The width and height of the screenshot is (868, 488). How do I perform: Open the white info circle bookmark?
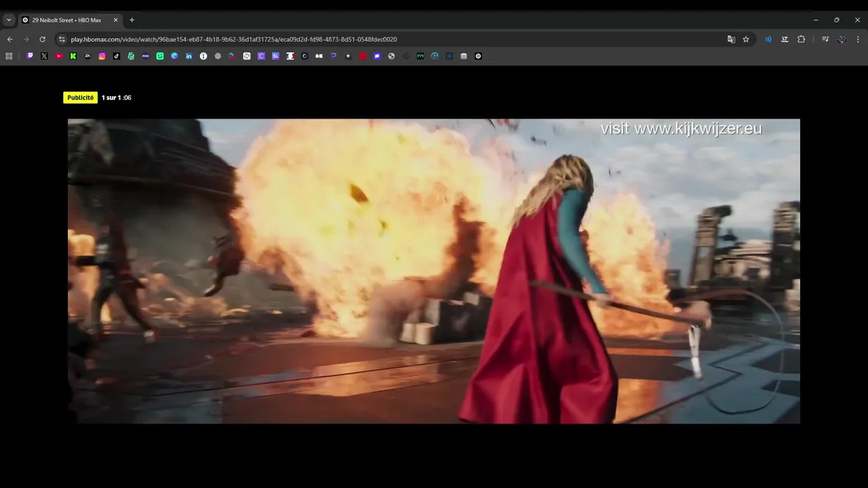click(x=203, y=56)
